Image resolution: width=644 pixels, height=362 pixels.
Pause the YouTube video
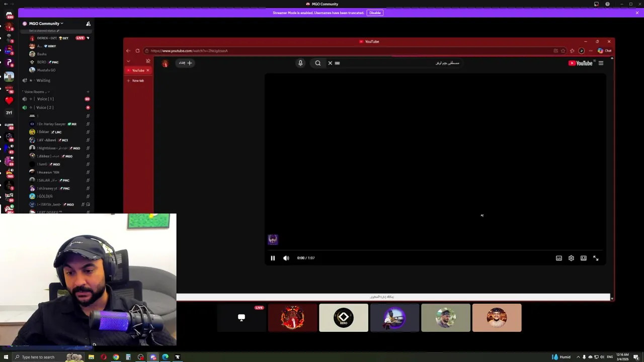[273, 258]
